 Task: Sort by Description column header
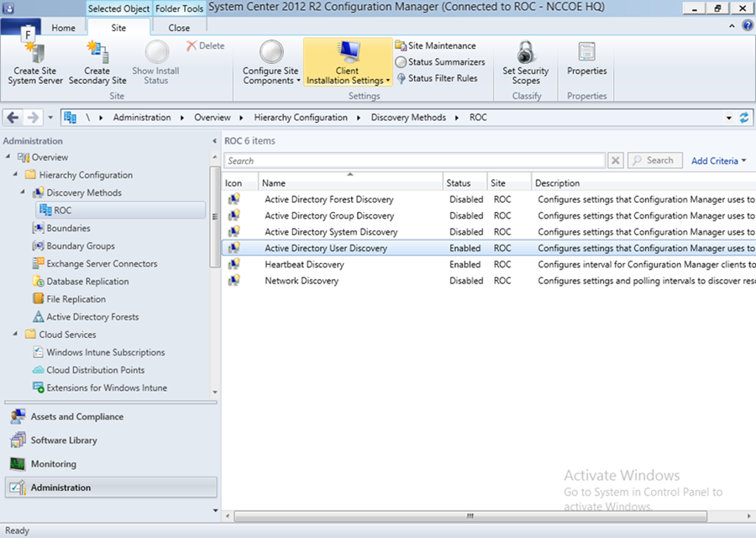tap(643, 183)
